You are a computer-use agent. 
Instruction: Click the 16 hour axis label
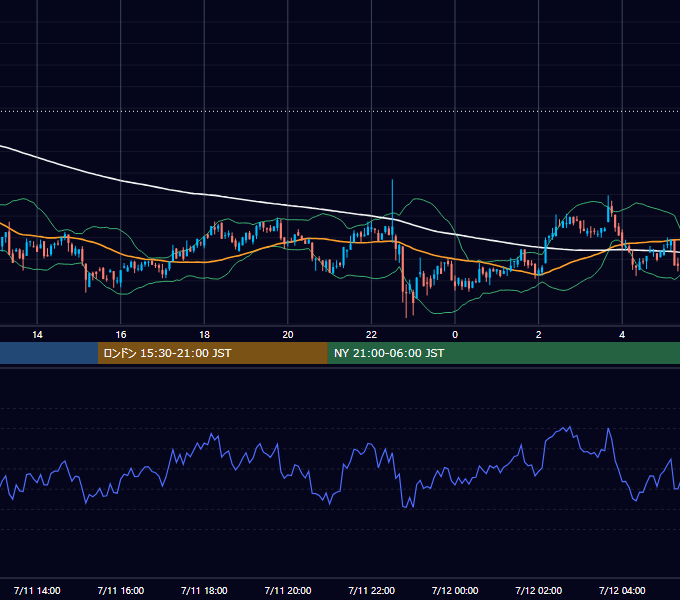click(121, 335)
